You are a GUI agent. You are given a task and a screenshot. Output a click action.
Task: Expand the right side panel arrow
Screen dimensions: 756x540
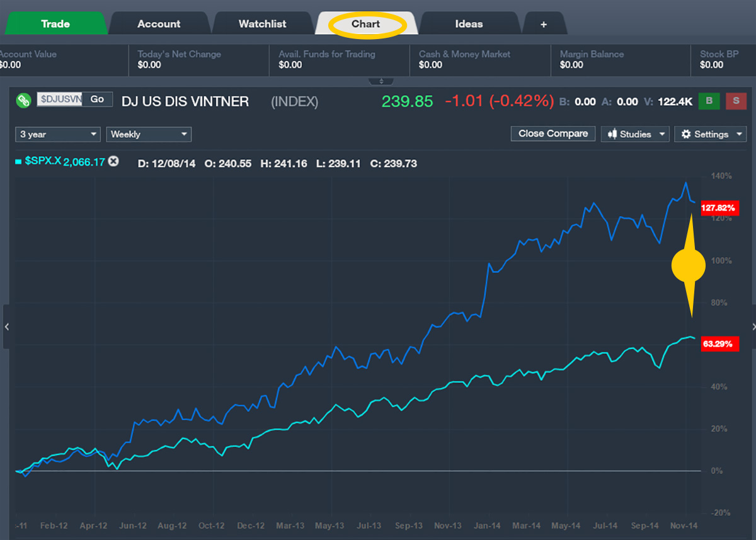coord(753,326)
